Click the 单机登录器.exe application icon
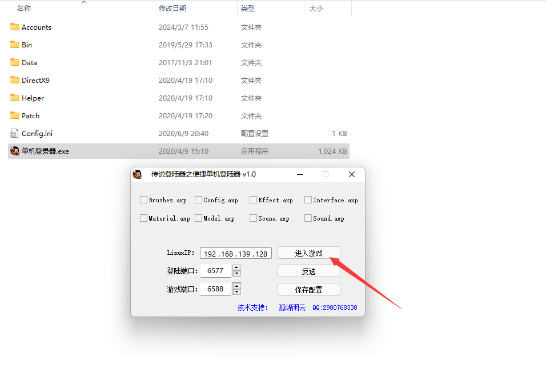This screenshot has height=392, width=546. [15, 151]
